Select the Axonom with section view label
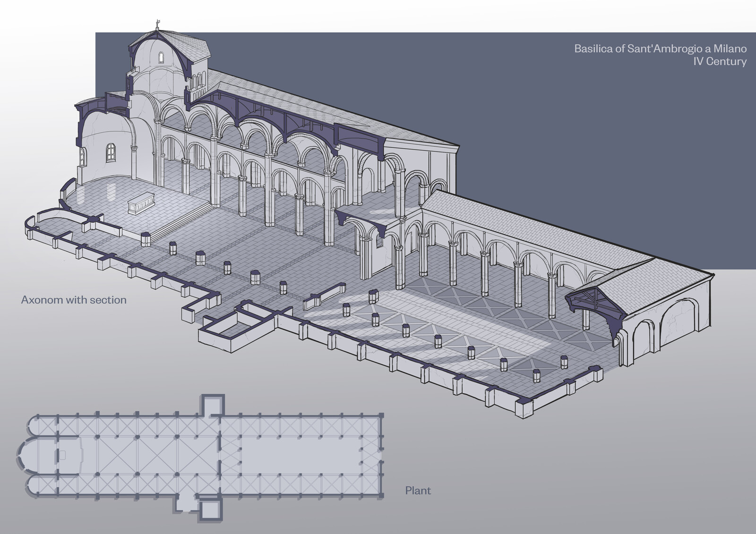The image size is (756, 534). [x=73, y=299]
